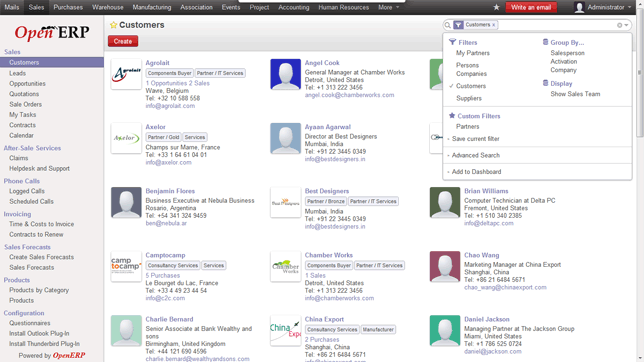Open Agrolait company logo thumbnail
The image size is (644, 362).
126,74
